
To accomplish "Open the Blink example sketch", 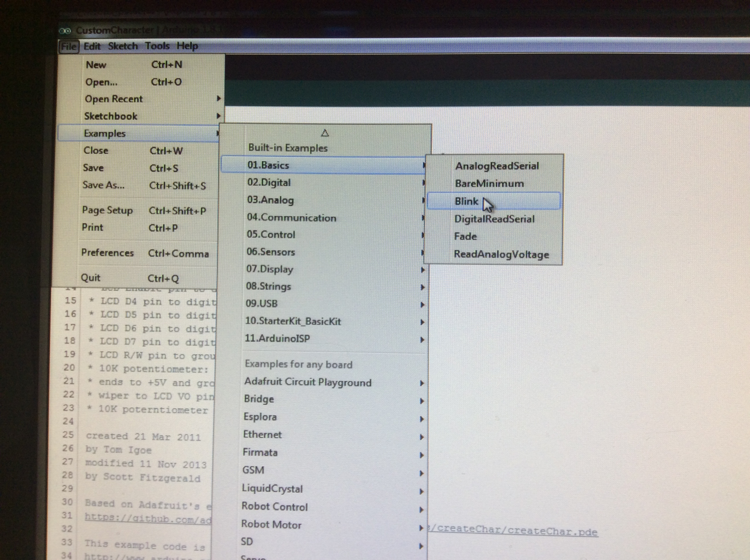I will point(494,201).
